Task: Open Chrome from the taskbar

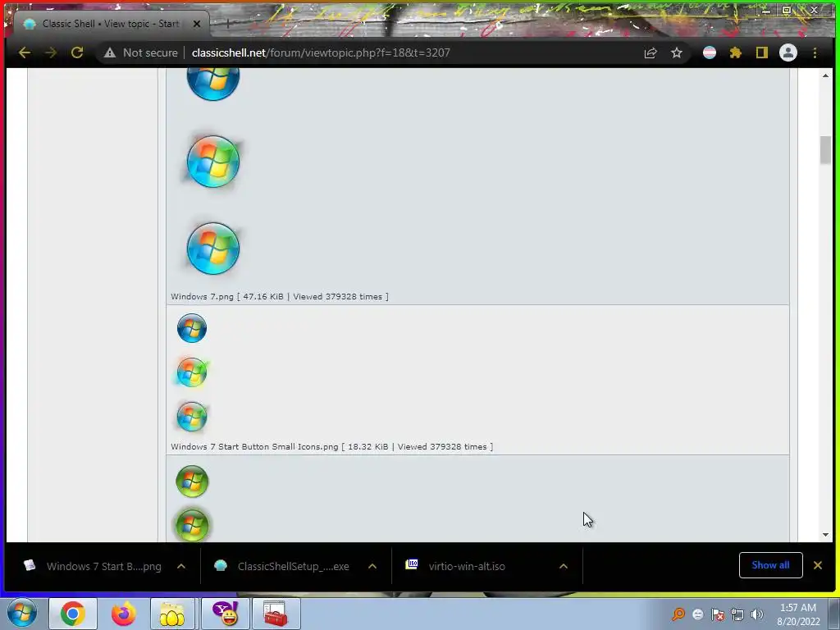Action: [x=73, y=614]
